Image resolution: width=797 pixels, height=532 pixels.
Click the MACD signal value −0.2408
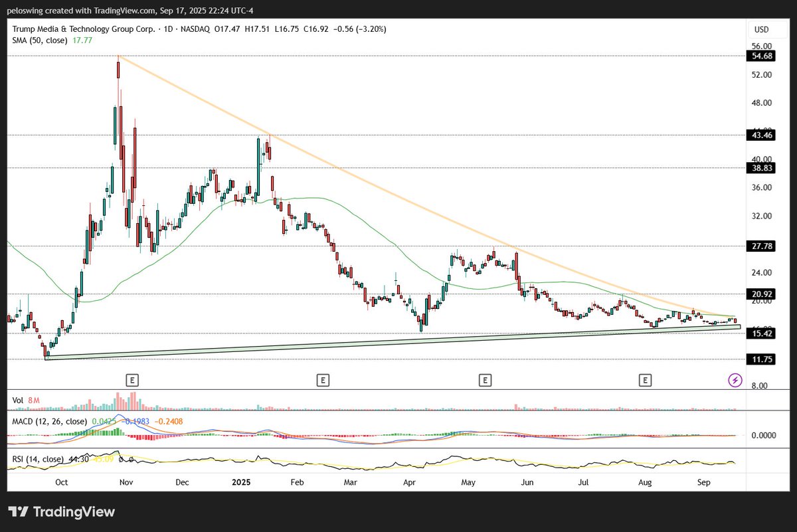click(x=168, y=421)
